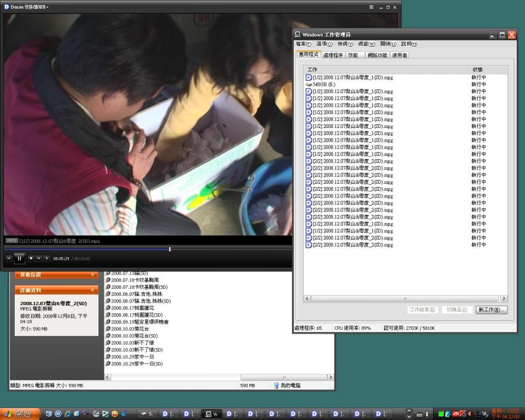
Task: Open the 效能 performance tab
Action: click(x=353, y=55)
